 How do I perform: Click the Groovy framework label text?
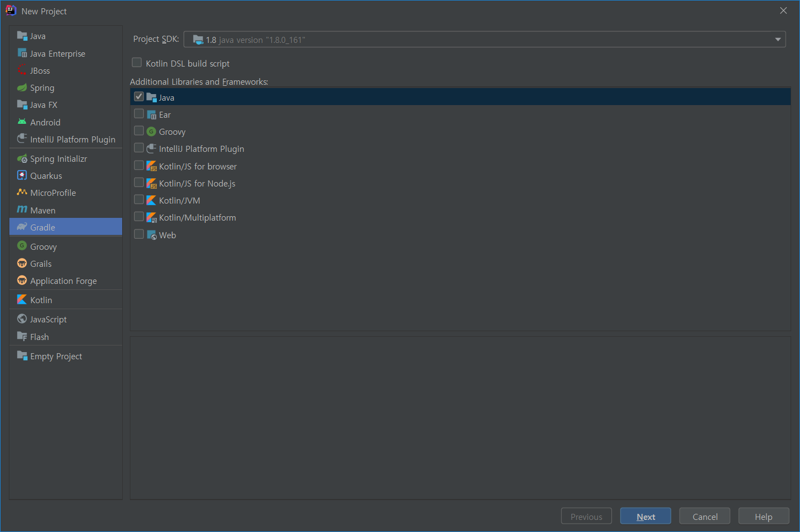pyautogui.click(x=172, y=132)
